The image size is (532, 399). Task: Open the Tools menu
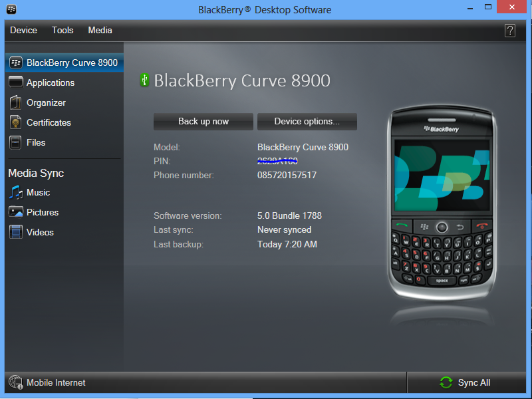pyautogui.click(x=63, y=30)
